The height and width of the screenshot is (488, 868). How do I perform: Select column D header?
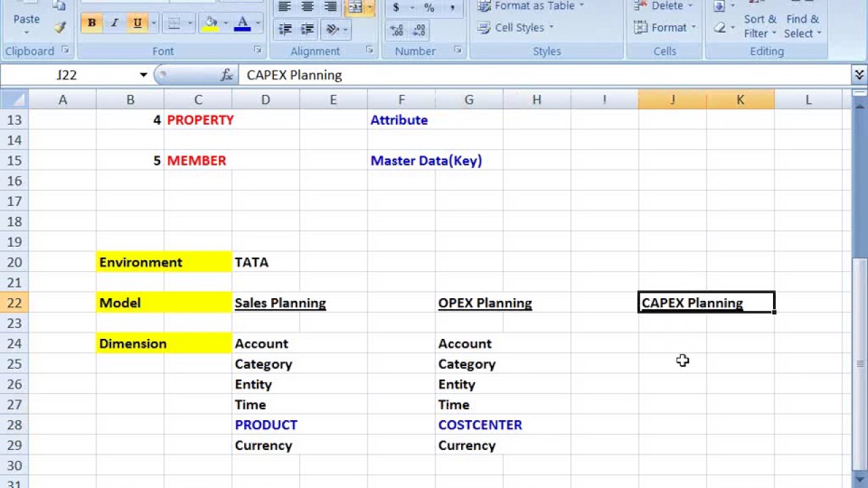266,100
